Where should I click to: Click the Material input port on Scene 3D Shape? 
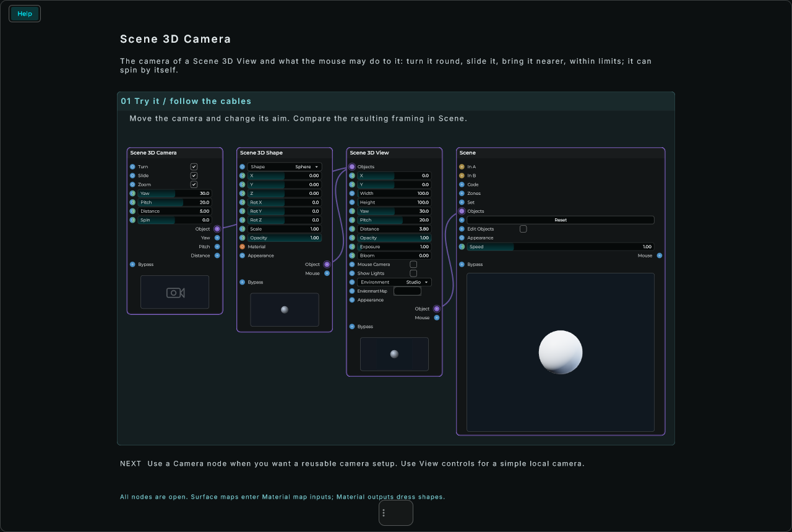click(x=242, y=247)
